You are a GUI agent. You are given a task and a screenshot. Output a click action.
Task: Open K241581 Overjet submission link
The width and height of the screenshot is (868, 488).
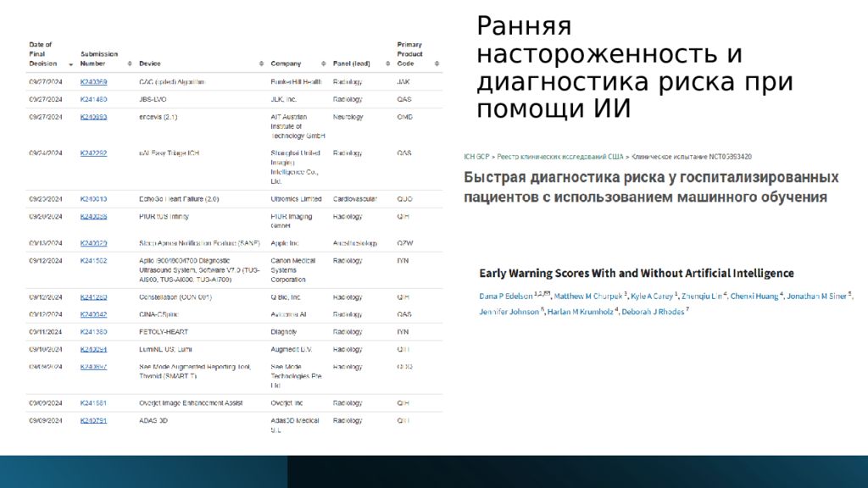(93, 402)
